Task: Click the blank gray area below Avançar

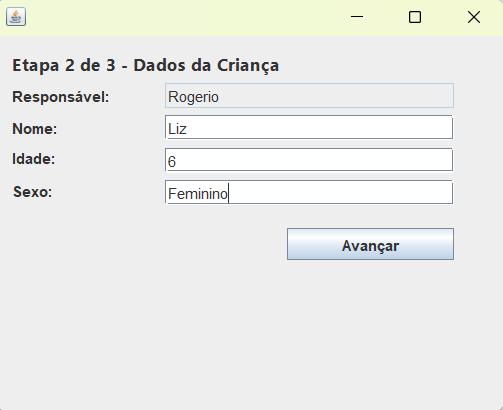Action: pyautogui.click(x=251, y=333)
